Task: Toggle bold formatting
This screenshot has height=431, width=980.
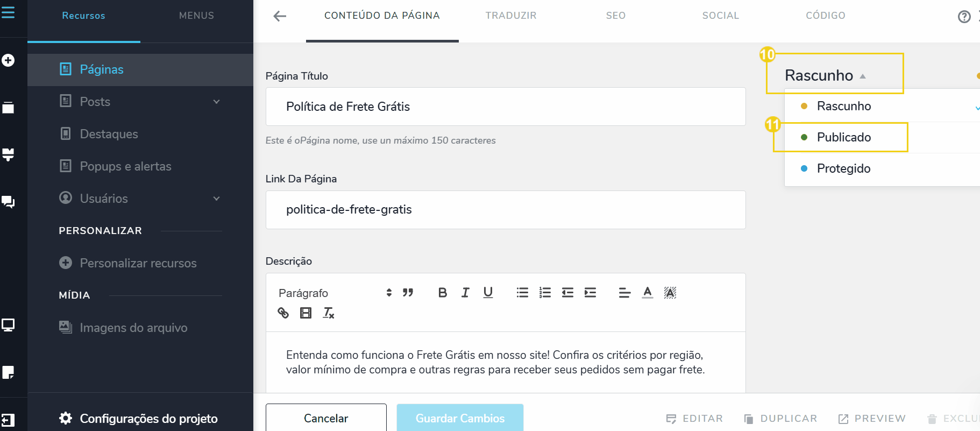Action: [443, 293]
